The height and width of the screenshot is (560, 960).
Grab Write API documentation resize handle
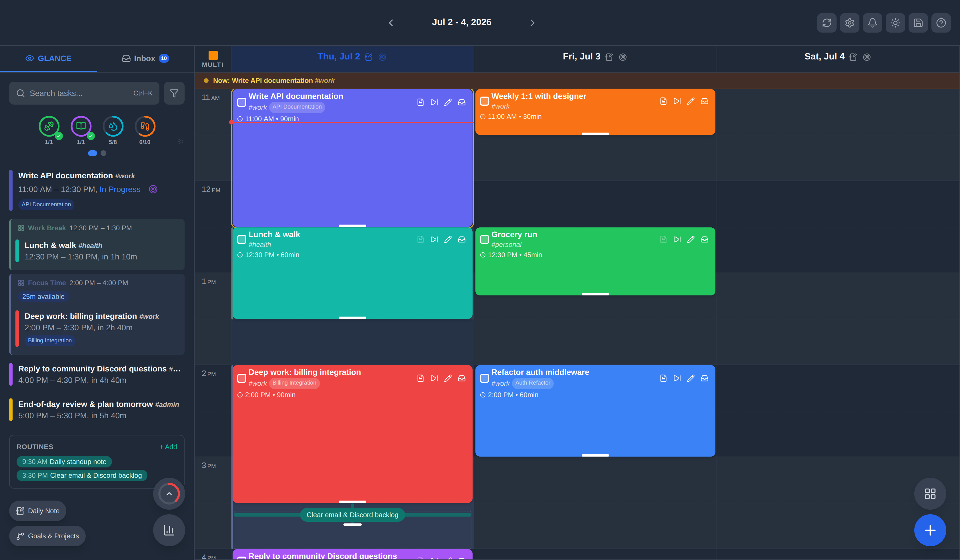(x=352, y=225)
